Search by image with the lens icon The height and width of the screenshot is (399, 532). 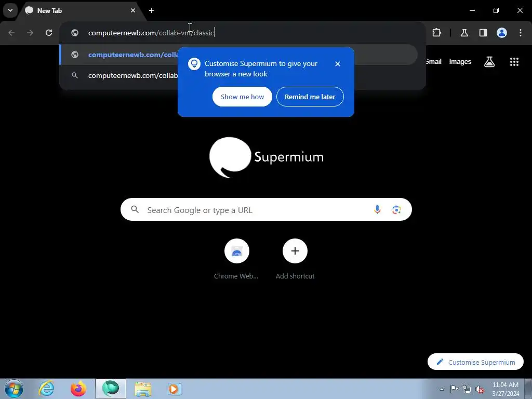pos(396,210)
